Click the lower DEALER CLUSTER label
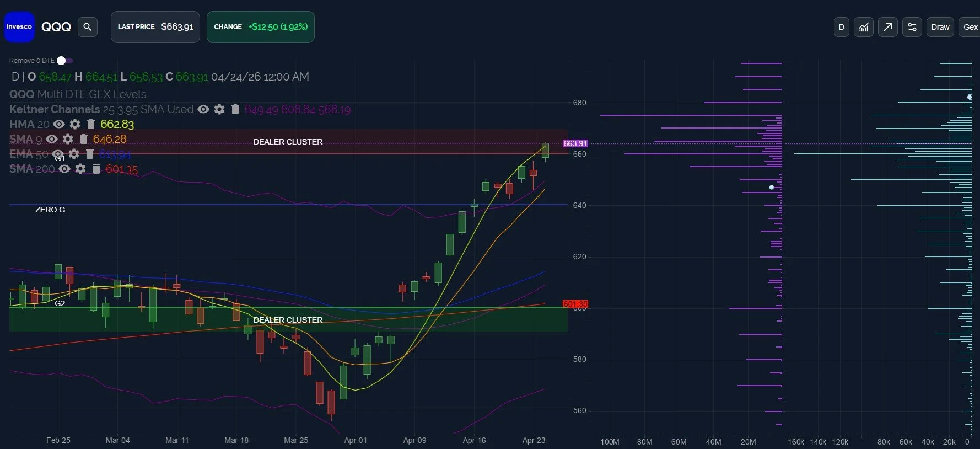Viewport: 980px width, 449px height. 288,320
